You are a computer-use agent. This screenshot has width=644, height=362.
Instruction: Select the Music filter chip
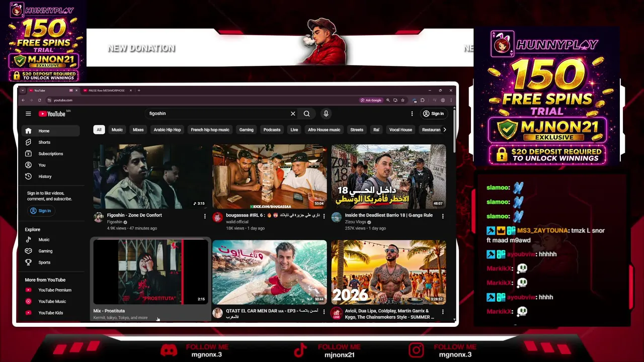117,130
